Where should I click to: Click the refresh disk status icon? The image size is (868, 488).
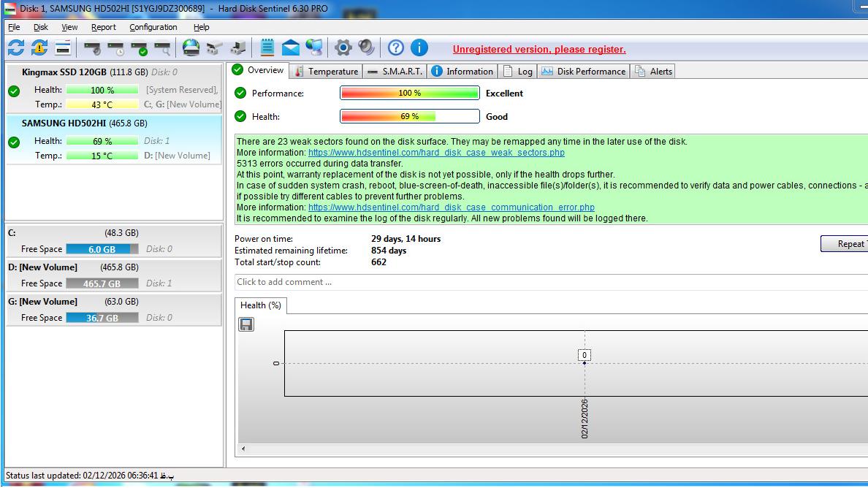[16, 48]
